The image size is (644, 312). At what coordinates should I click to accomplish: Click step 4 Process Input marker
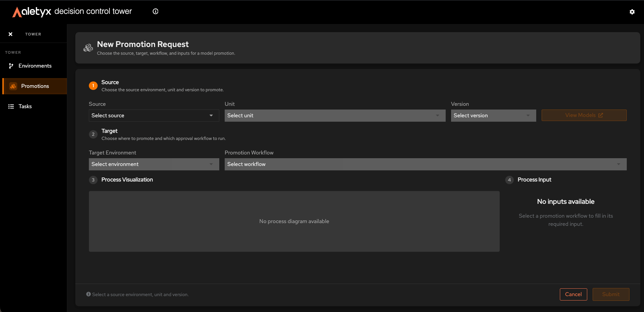(510, 180)
